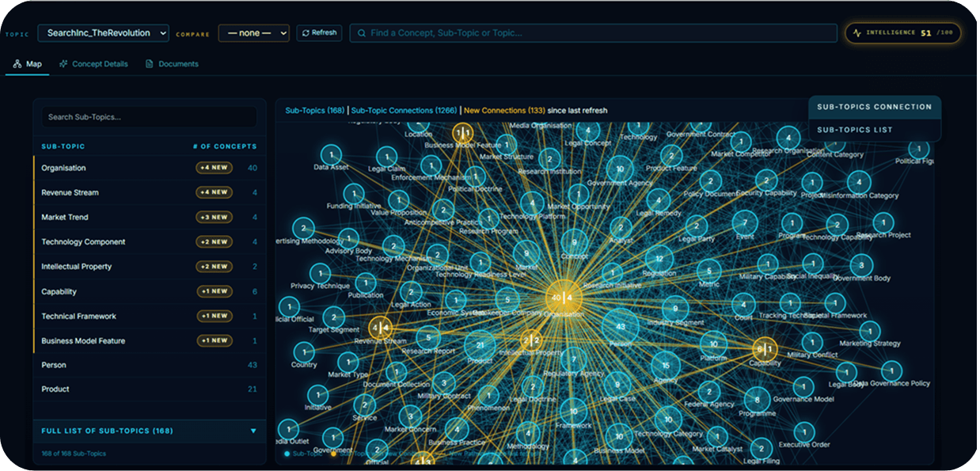This screenshot has height=471, width=980.
Task: Click the Metric node labeled 5
Action: pyautogui.click(x=709, y=270)
